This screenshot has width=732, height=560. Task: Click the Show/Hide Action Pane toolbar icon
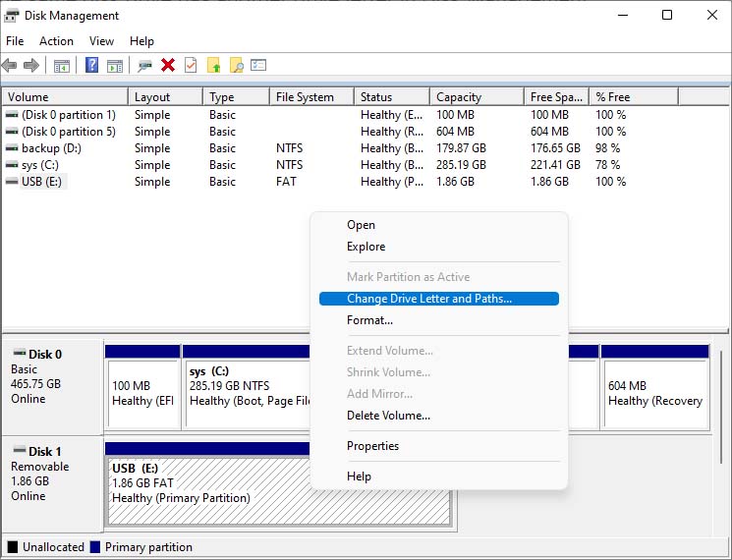[115, 66]
